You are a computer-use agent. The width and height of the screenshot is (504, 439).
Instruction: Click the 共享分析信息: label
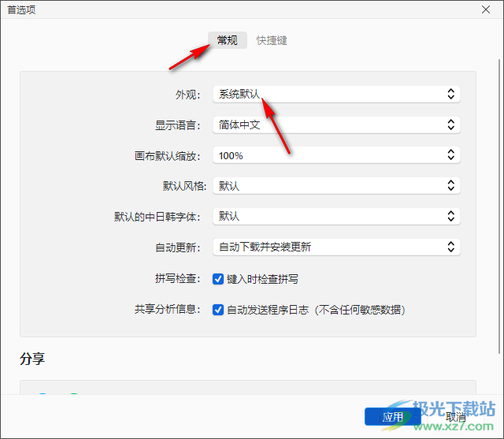click(168, 310)
